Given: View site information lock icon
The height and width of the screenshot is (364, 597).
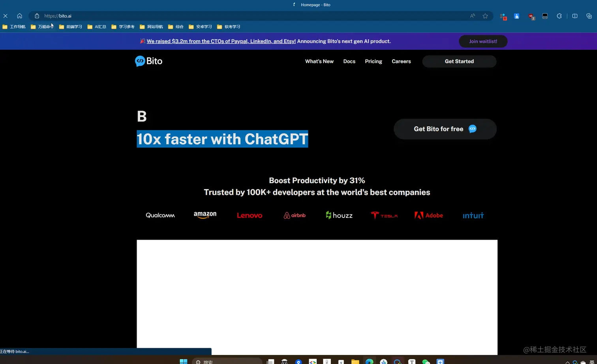Looking at the screenshot, I should coord(37,16).
